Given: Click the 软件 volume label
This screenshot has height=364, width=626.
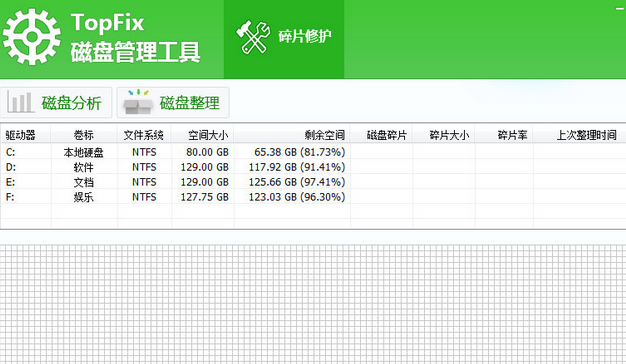Looking at the screenshot, I should click(x=83, y=167).
